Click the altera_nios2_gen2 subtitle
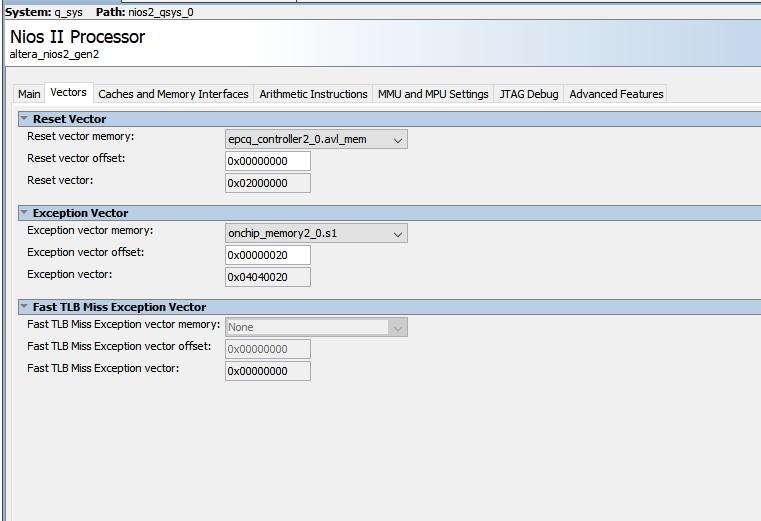This screenshot has width=761, height=521. [54, 54]
